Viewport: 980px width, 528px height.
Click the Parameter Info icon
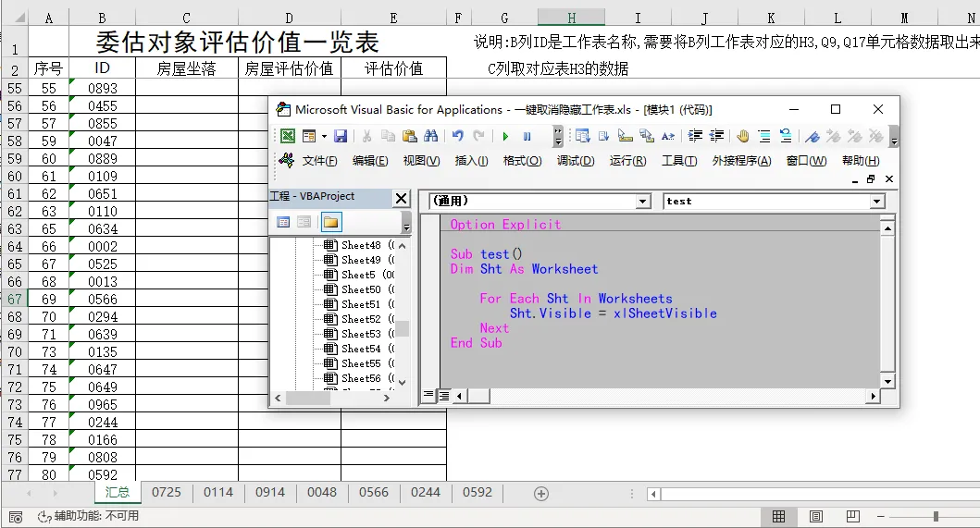646,136
